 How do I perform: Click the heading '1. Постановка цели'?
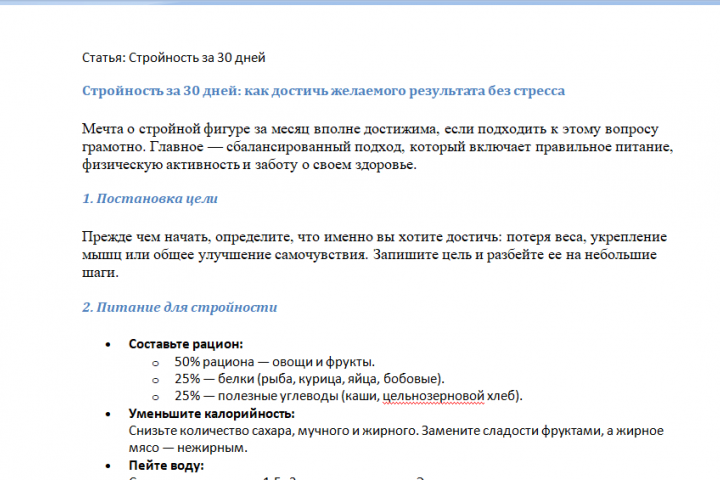[150, 198]
